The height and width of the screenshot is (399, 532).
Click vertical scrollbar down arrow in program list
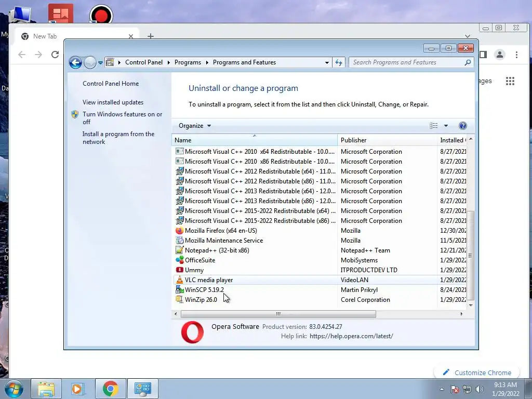(471, 305)
